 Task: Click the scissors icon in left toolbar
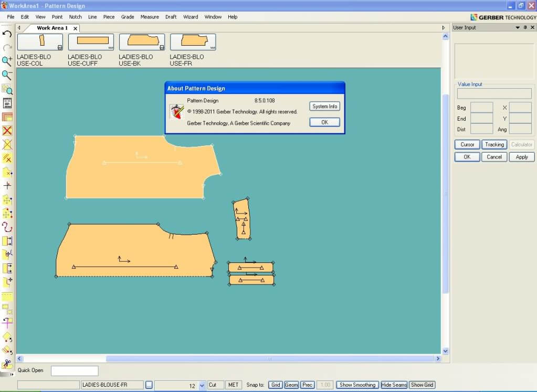coord(7,364)
